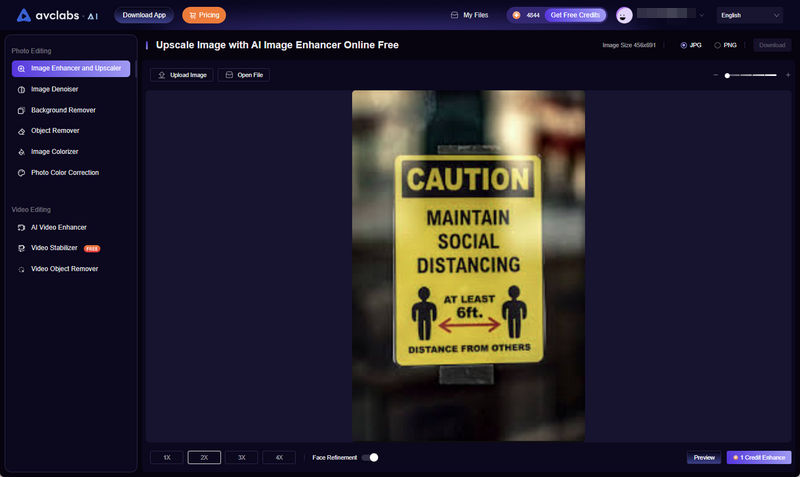Choose the 4X upscale option
This screenshot has height=477, width=800.
pyautogui.click(x=279, y=457)
